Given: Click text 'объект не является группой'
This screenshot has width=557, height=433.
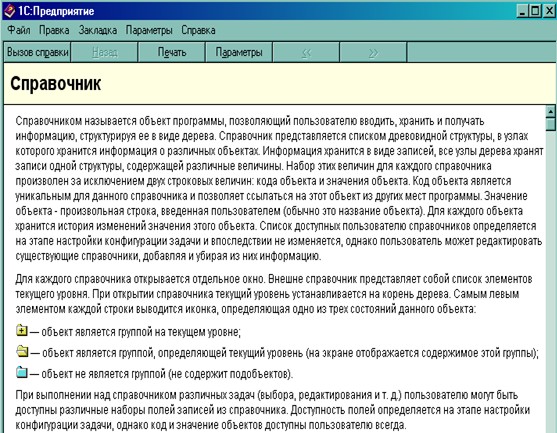Looking at the screenshot, I should (x=104, y=374).
